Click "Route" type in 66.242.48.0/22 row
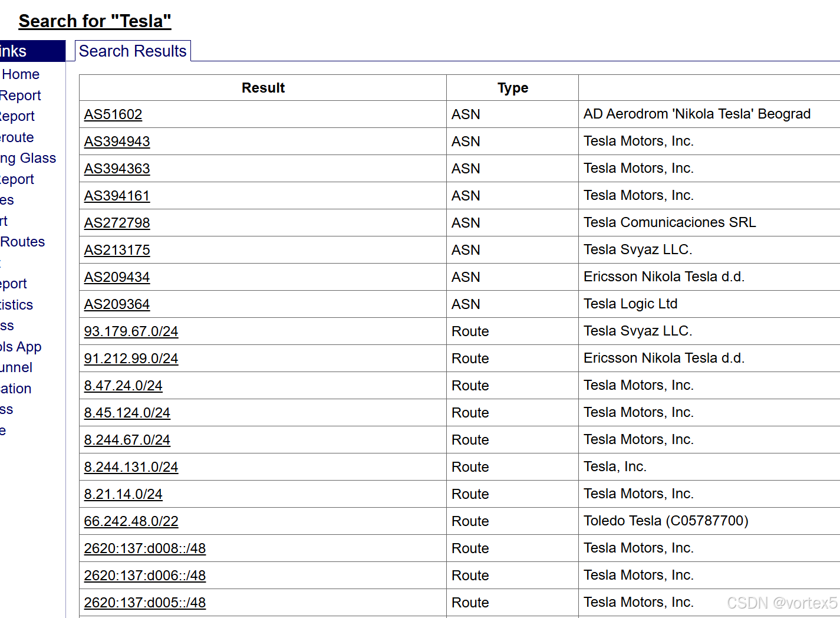 tap(470, 521)
